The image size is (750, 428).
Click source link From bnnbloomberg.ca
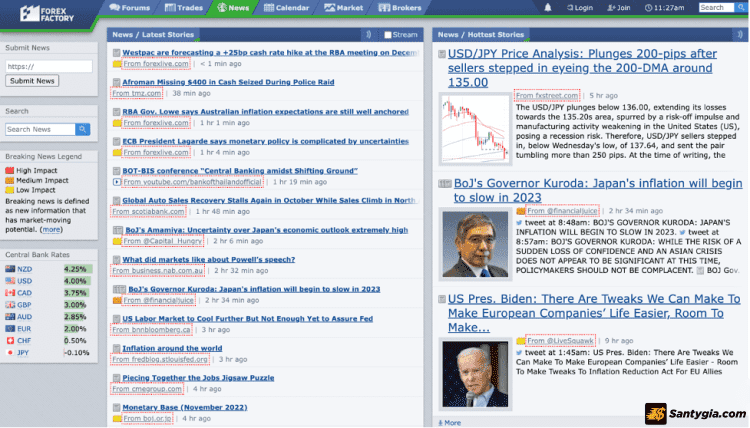tap(152, 330)
